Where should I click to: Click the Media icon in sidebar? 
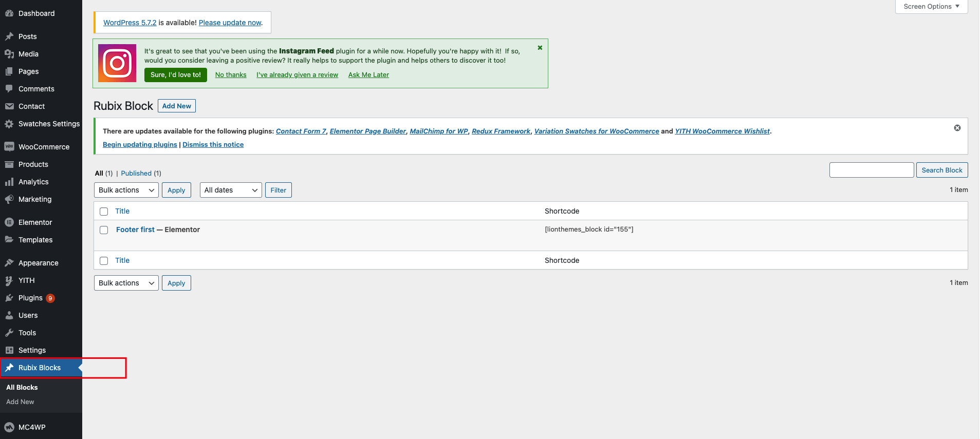(x=9, y=54)
